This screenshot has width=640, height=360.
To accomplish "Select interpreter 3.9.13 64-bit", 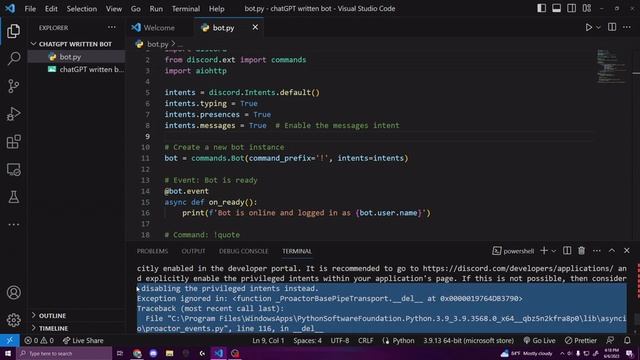I will [x=468, y=340].
